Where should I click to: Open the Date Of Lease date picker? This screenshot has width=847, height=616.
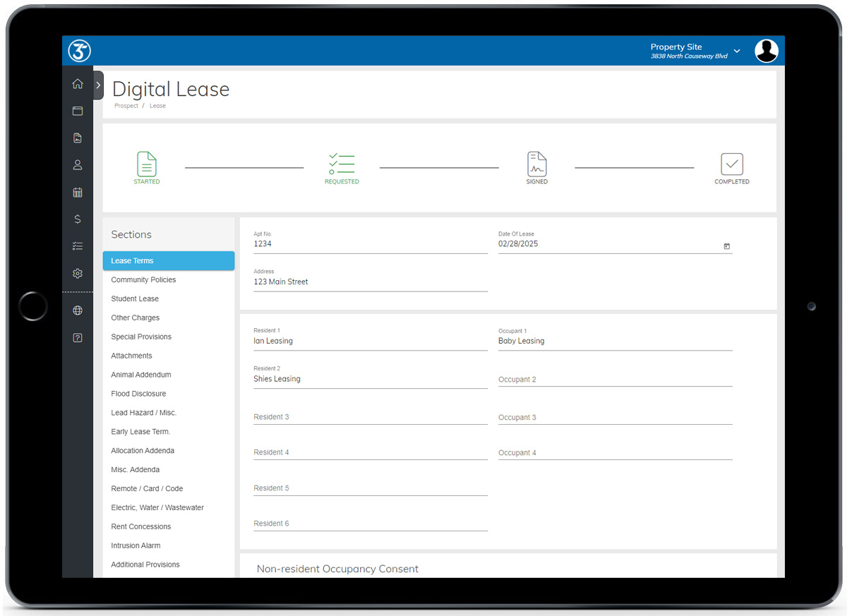[727, 244]
